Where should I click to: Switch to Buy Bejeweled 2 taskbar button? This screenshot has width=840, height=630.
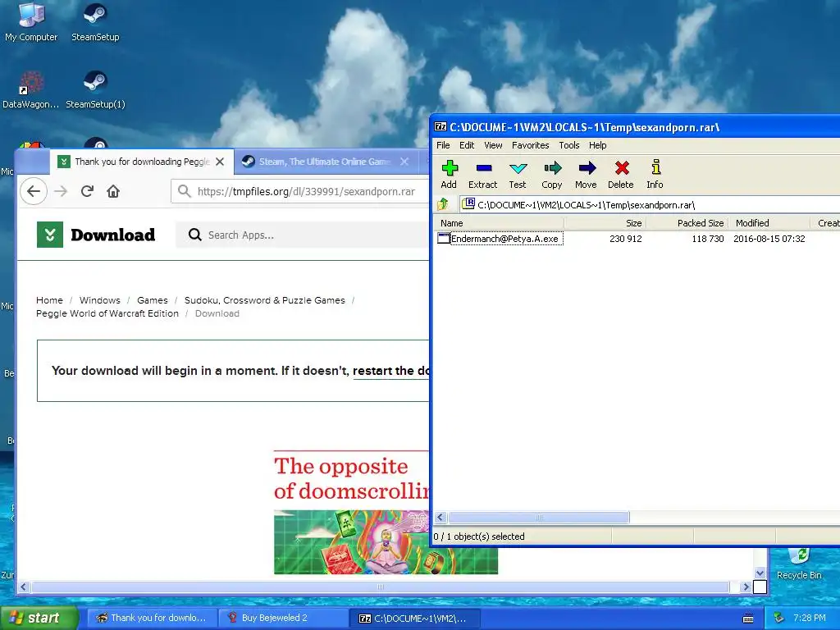(x=283, y=618)
